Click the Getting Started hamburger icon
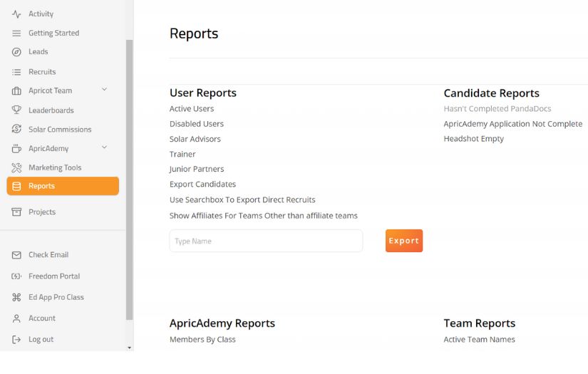 point(16,33)
